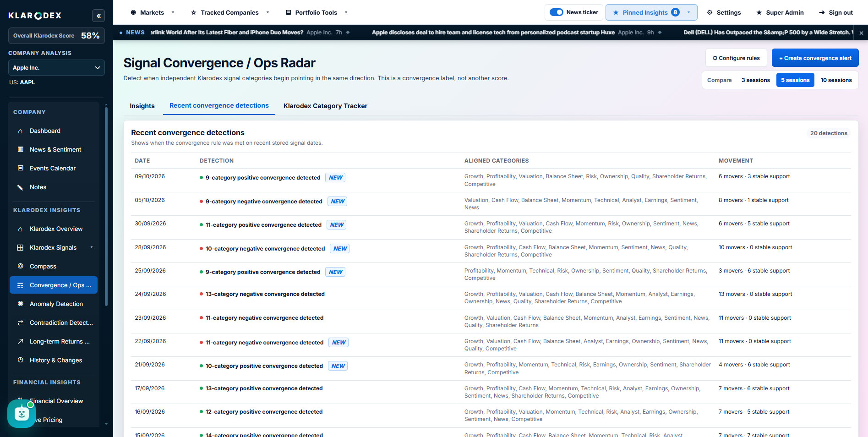Expand the Tracked Companies menu
The width and height of the screenshot is (868, 437).
267,12
